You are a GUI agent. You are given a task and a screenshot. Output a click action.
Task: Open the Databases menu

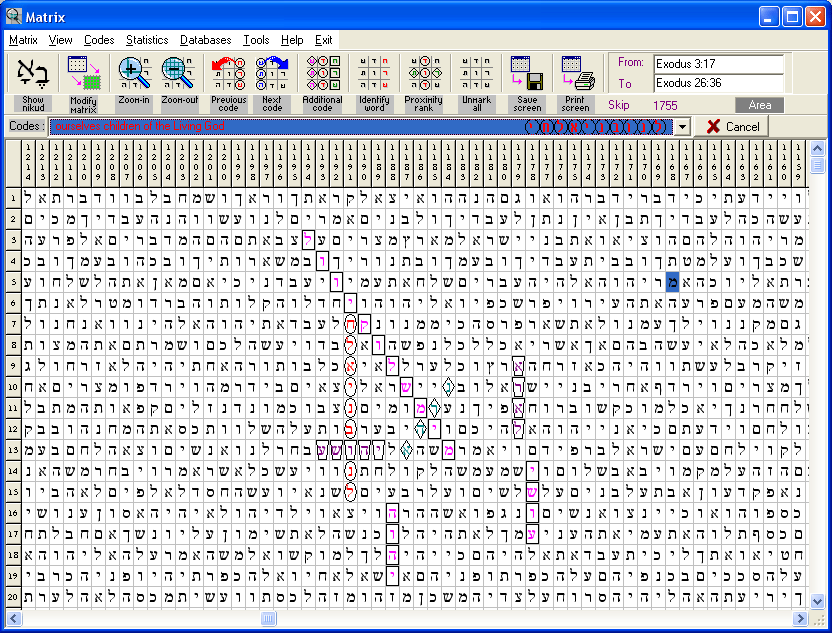(x=205, y=40)
